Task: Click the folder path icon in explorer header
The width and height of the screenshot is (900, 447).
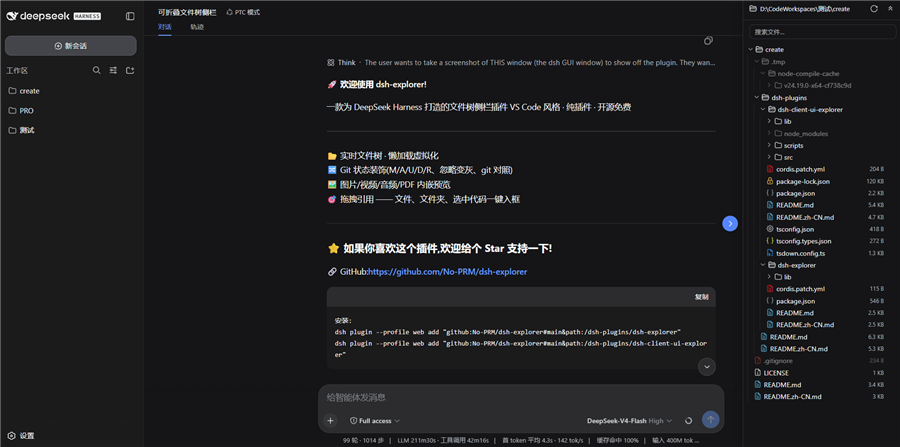Action: coord(754,9)
